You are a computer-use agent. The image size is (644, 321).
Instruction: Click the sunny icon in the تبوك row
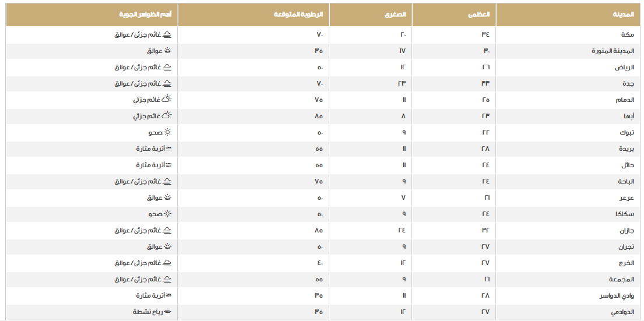[x=167, y=132]
